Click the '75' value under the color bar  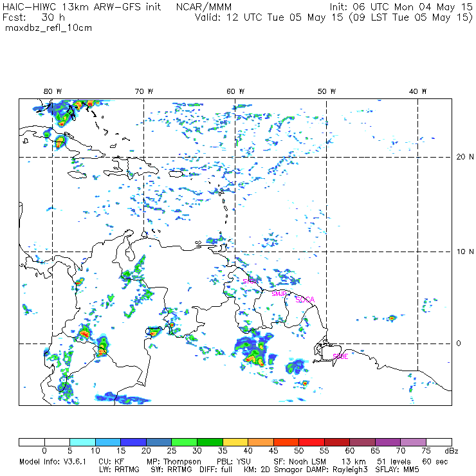click(426, 451)
